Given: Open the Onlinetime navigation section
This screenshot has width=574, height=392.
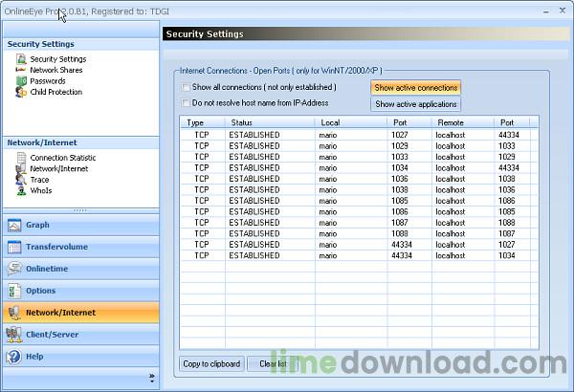Looking at the screenshot, I should pyautogui.click(x=81, y=269).
